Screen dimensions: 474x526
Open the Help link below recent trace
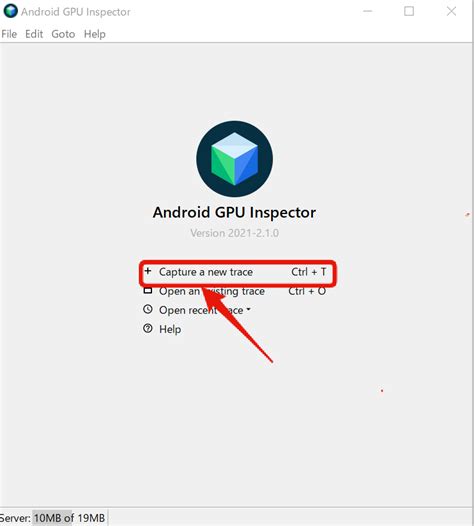tap(170, 329)
